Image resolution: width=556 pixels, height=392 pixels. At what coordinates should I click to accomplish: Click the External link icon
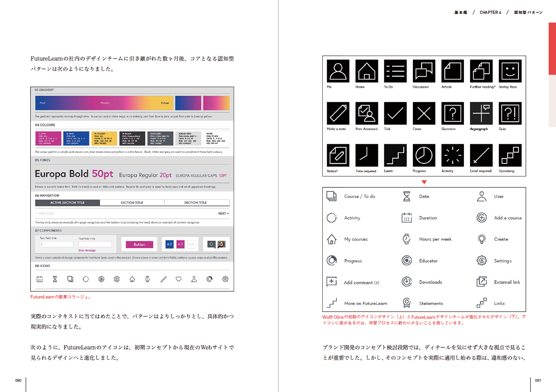point(482,281)
